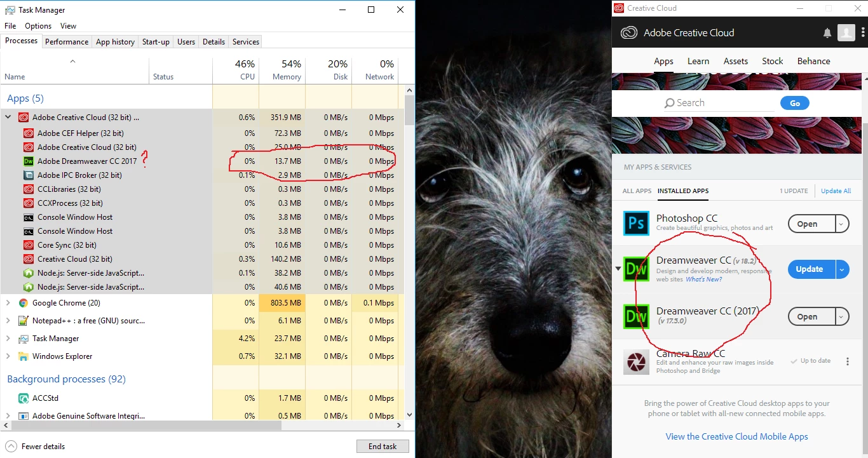Screen dimensions: 868x458
Task: Click the Go search button
Action: tap(795, 103)
